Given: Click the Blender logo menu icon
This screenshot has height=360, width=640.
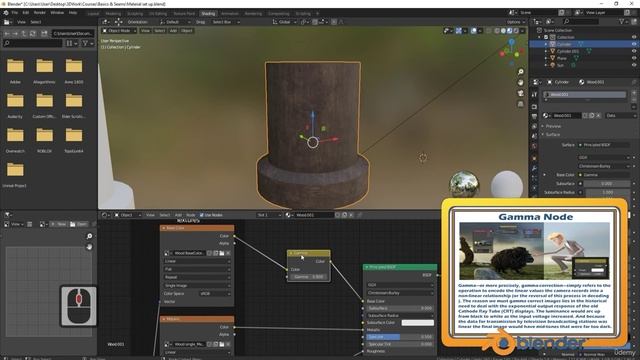Looking at the screenshot, I should pos(6,13).
